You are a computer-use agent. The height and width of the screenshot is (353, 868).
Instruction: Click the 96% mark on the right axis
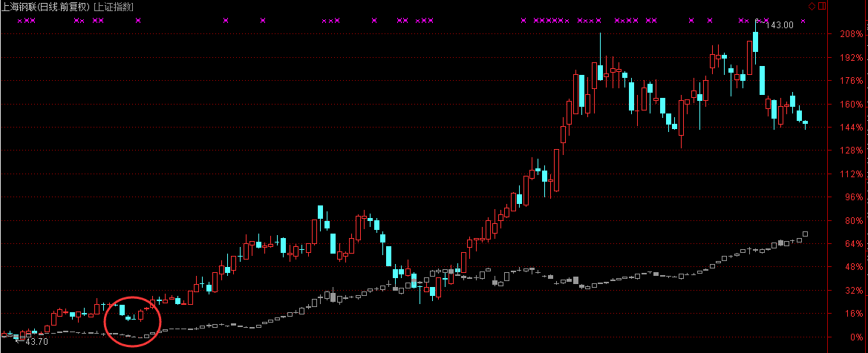(x=852, y=197)
